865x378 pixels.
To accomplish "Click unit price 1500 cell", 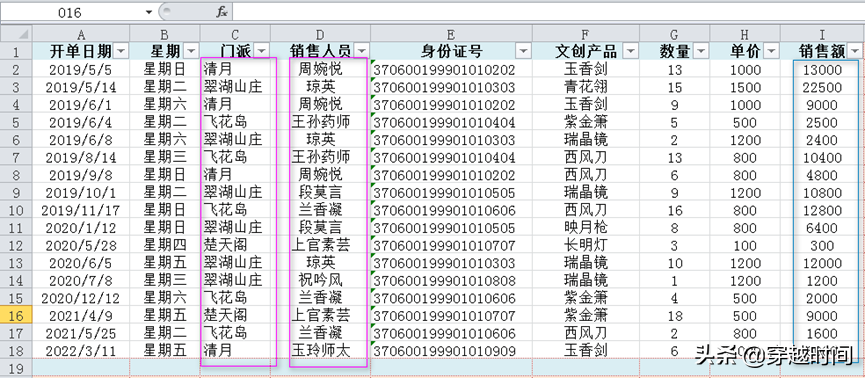I will tap(745, 87).
